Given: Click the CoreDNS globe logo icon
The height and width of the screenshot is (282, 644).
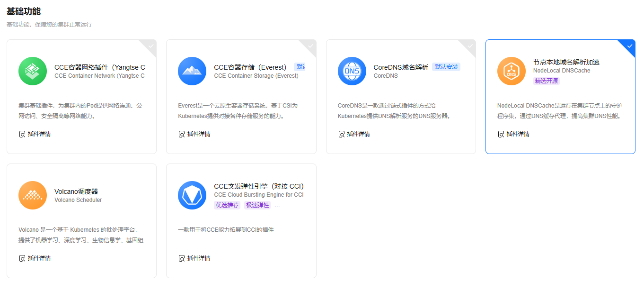Looking at the screenshot, I should click(x=352, y=71).
